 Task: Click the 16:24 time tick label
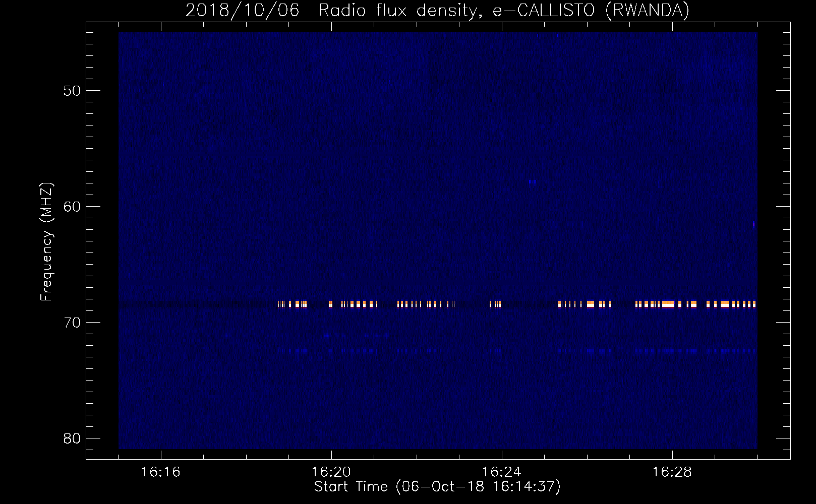tap(502, 472)
